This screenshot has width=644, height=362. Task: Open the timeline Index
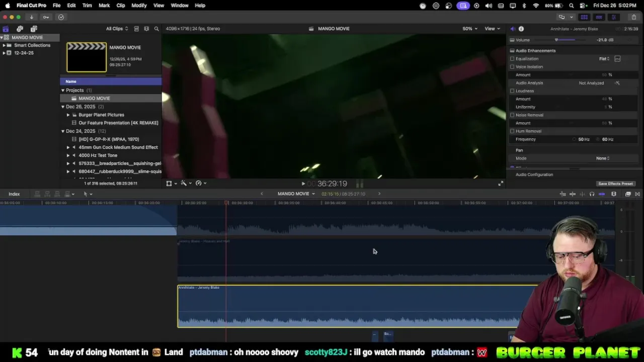pos(14,194)
